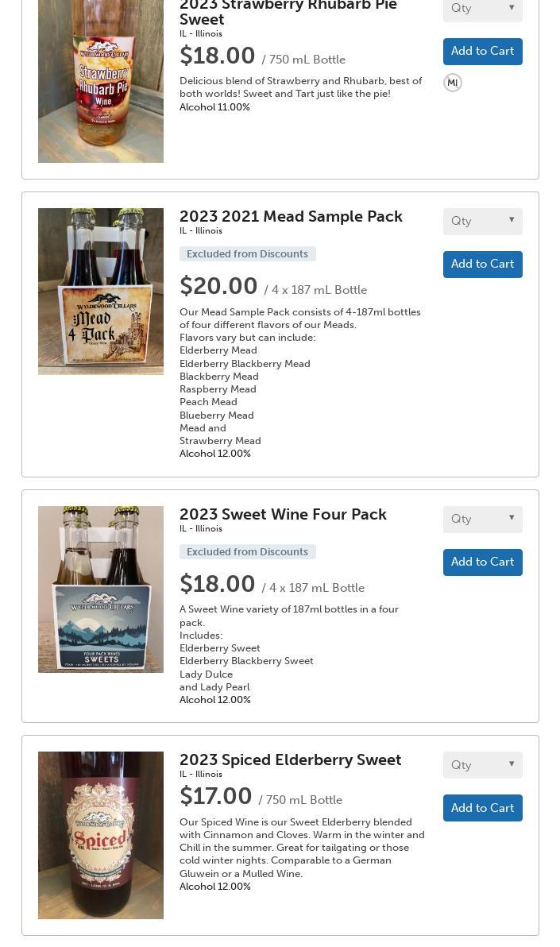Screen dimensions: 560x947
Task: Open the Spiced wine bottle image
Action: 101,835
